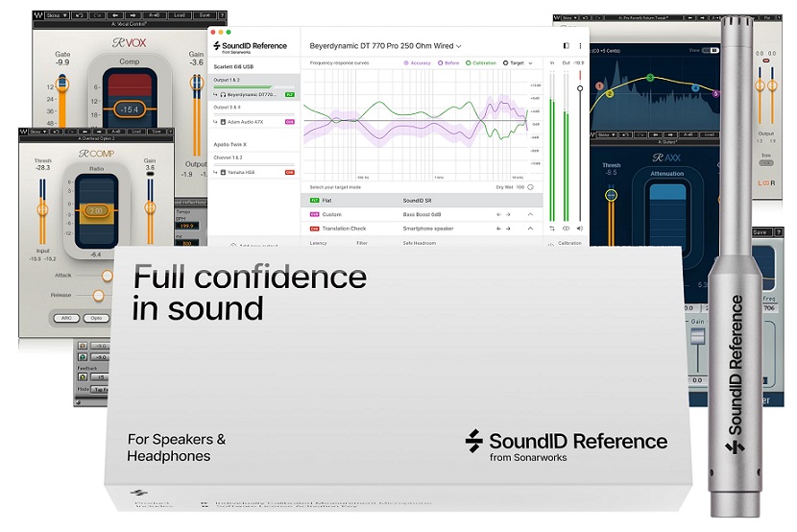797x532 pixels.
Task: Click Output 1 & 2 in sidebar
Action: click(227, 81)
